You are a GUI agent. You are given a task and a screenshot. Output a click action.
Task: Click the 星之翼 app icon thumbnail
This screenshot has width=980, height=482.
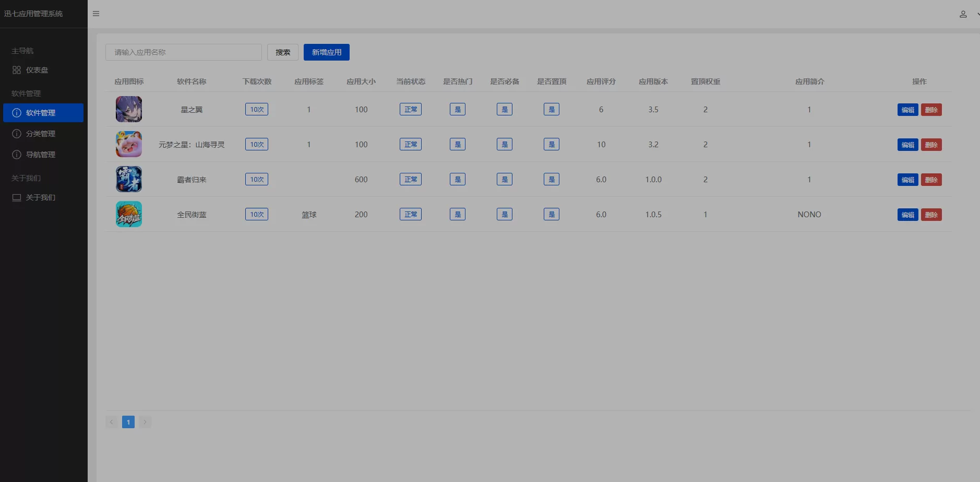[129, 109]
